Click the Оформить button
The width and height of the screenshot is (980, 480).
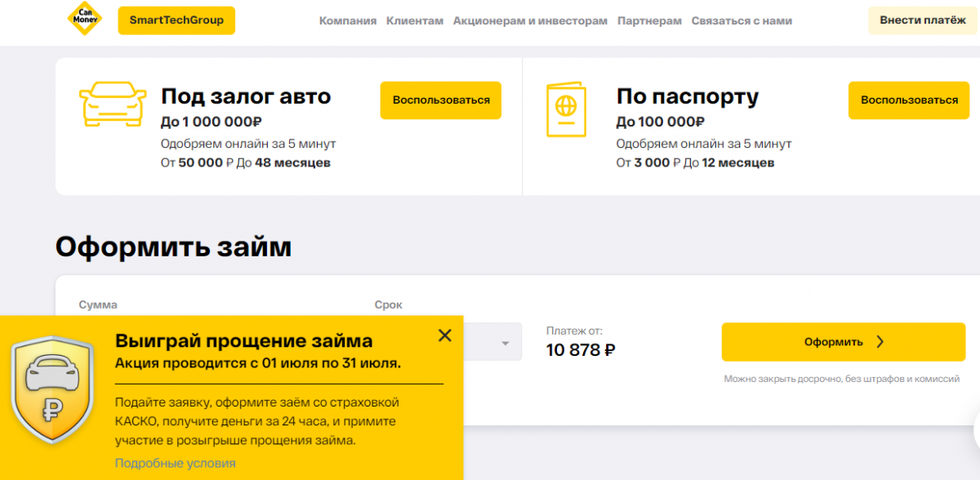pos(844,342)
